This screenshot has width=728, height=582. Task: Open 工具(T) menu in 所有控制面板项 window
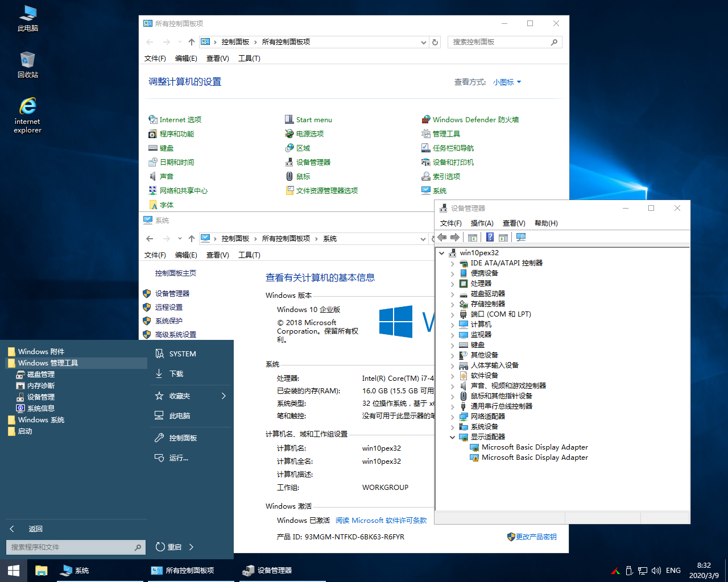[249, 58]
